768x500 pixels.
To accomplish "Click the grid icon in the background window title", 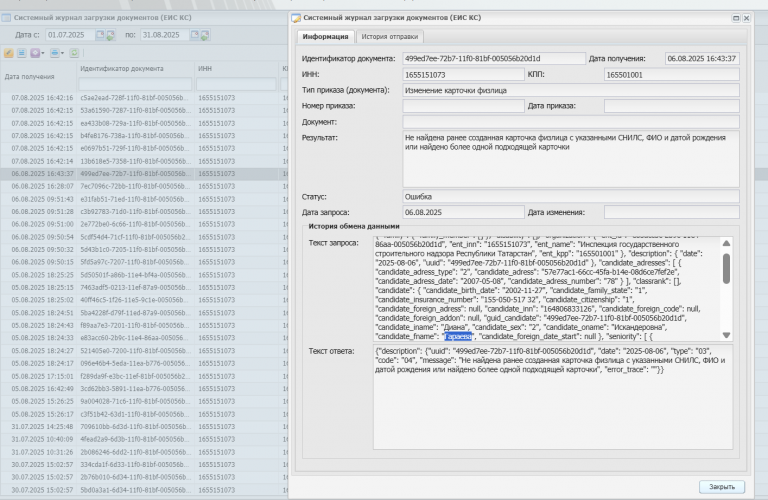I will click(x=6, y=18).
